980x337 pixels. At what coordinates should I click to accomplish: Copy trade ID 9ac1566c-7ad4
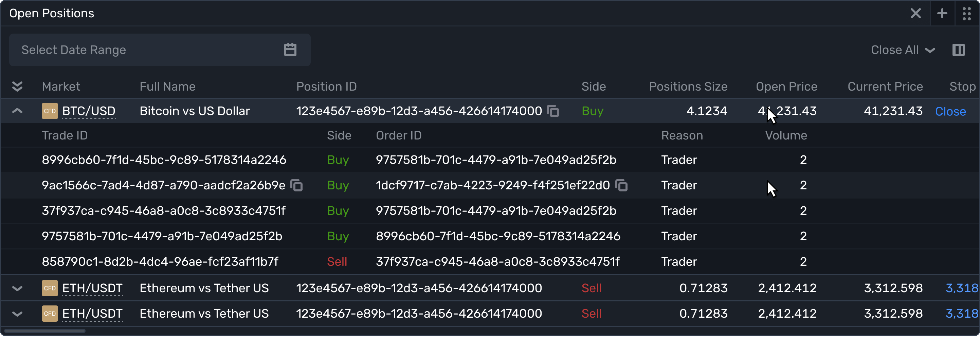pos(296,185)
